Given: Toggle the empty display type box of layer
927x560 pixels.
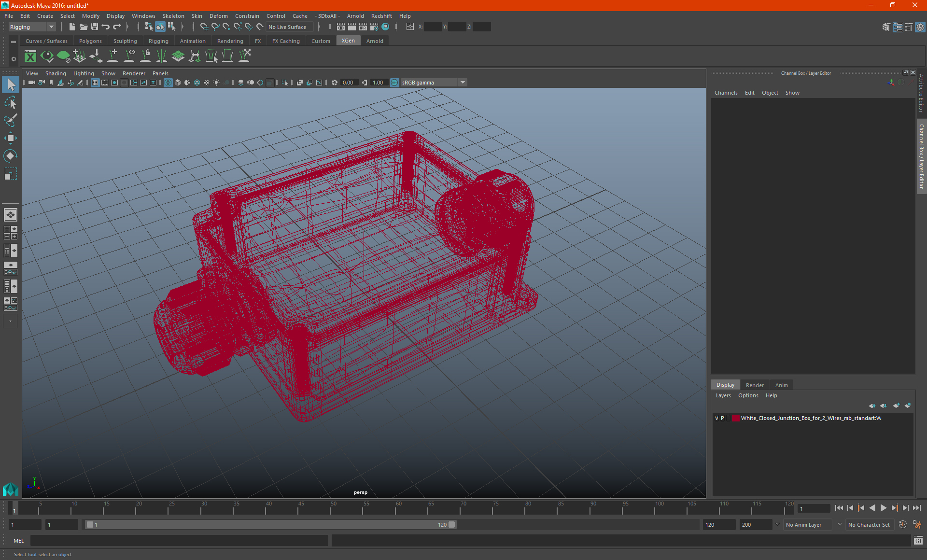Looking at the screenshot, I should tap(728, 418).
